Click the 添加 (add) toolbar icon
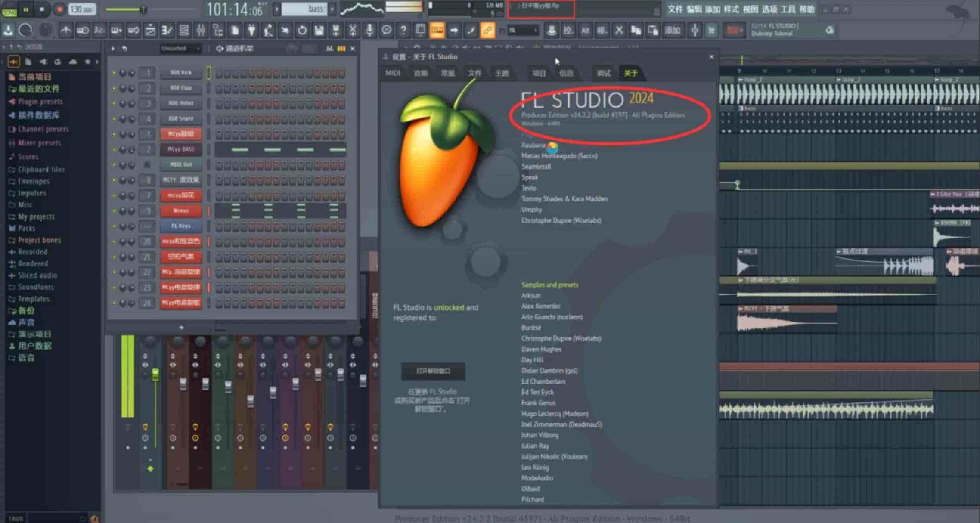This screenshot has width=980, height=523. click(673, 30)
